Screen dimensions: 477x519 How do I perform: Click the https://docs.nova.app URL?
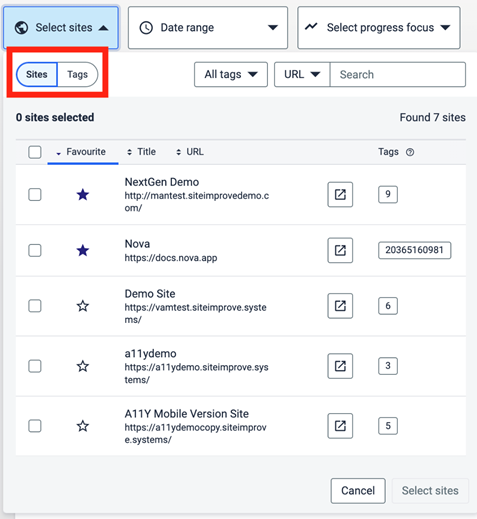pyautogui.click(x=171, y=258)
